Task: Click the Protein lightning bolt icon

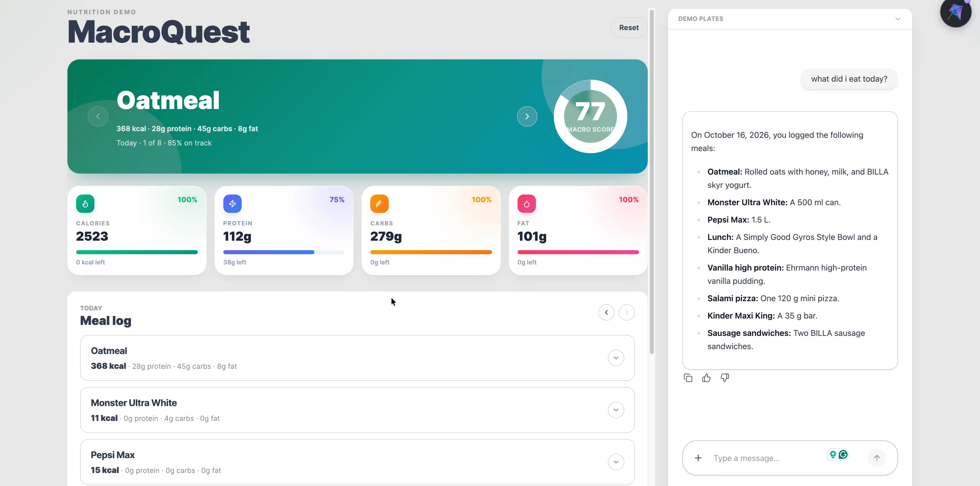Action: click(x=232, y=204)
